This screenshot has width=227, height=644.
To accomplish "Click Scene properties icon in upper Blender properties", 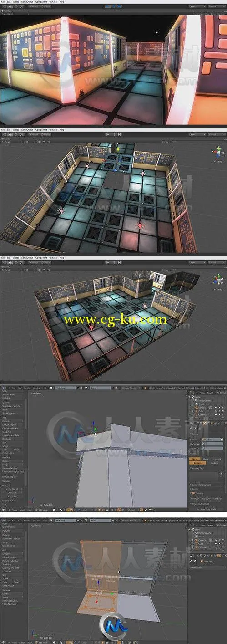I will click(x=205, y=423).
